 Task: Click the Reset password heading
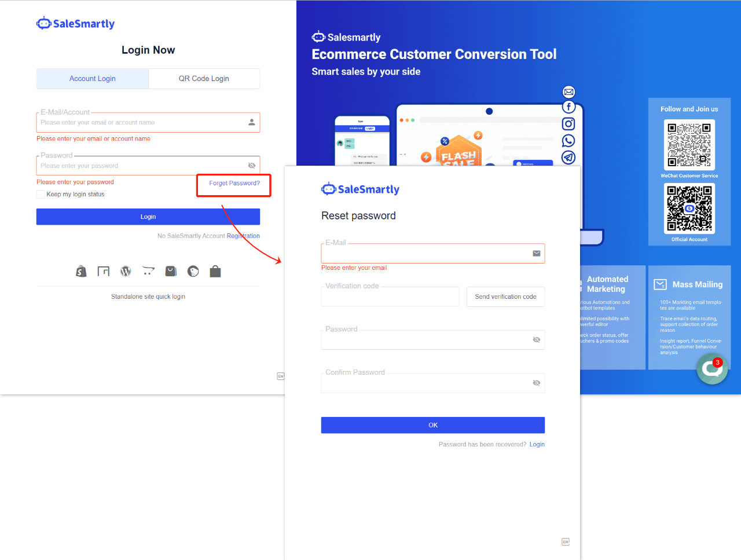[x=358, y=215]
